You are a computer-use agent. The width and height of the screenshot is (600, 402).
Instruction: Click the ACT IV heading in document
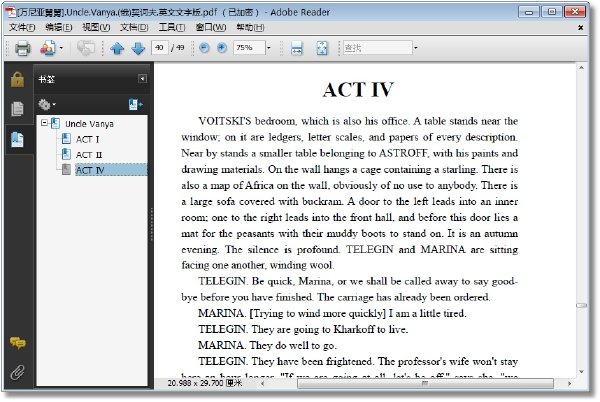(x=358, y=90)
